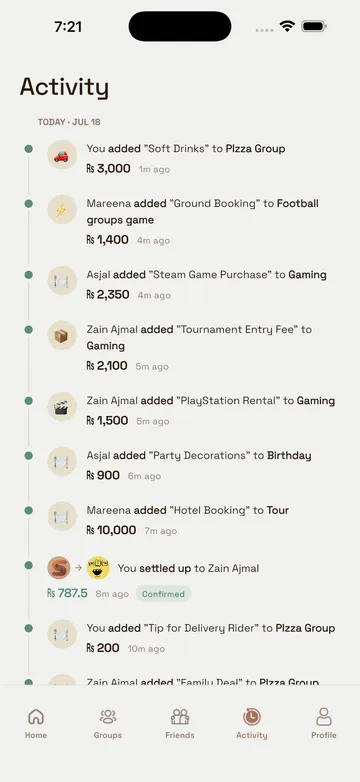Tap the plate icon for Steam Game Purchase
This screenshot has width=360, height=782.
click(62, 280)
